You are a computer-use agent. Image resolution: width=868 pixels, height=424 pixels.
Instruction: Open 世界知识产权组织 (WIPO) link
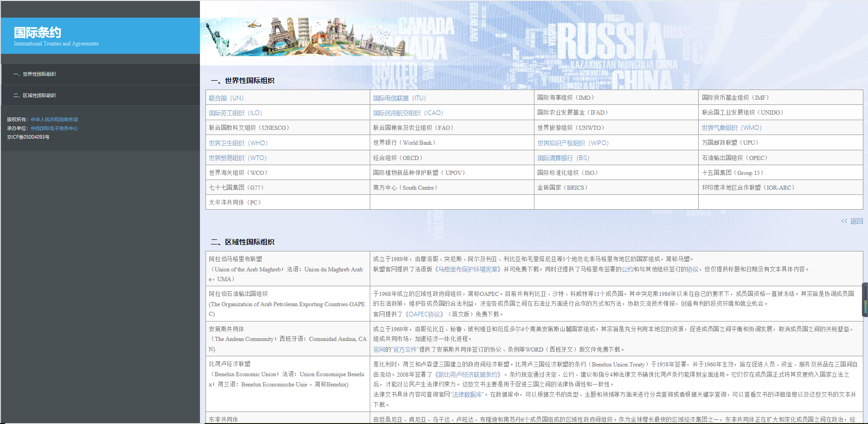(573, 143)
